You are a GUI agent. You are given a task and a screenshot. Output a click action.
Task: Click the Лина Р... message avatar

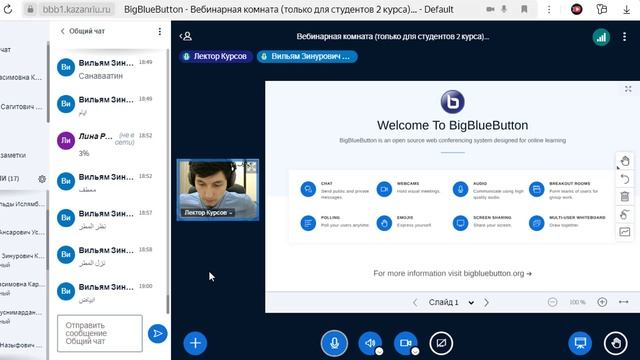point(66,140)
